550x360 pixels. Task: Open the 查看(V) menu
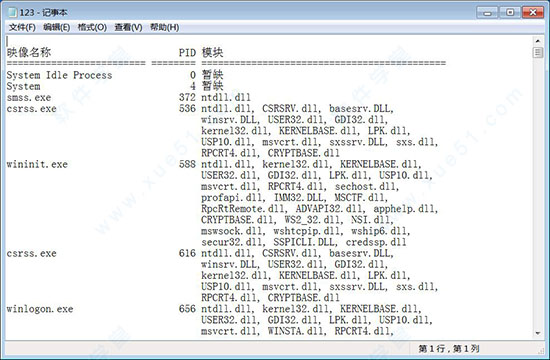click(128, 27)
